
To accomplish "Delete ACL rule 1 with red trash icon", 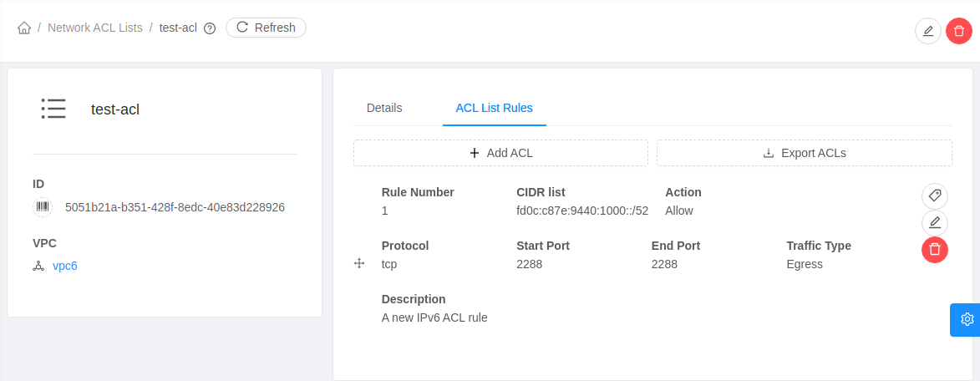I will tap(935, 249).
